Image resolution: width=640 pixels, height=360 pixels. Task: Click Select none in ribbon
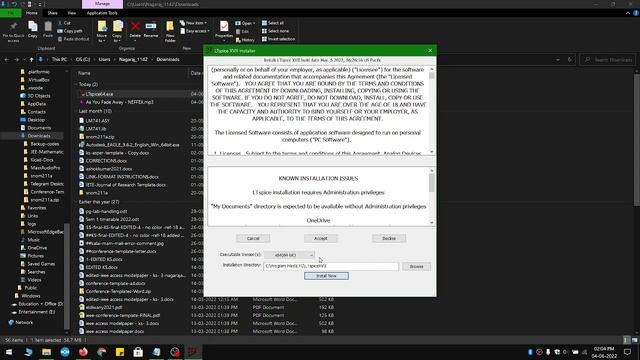[275, 31]
